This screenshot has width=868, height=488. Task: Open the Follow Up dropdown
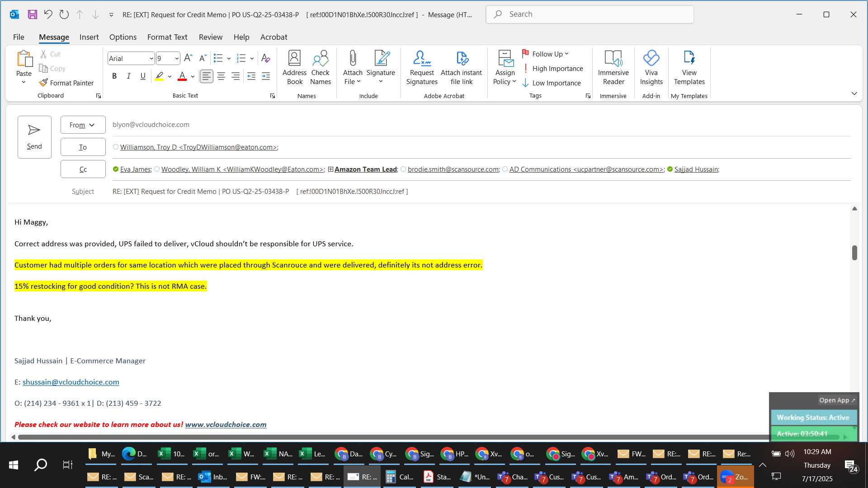[x=546, y=54]
